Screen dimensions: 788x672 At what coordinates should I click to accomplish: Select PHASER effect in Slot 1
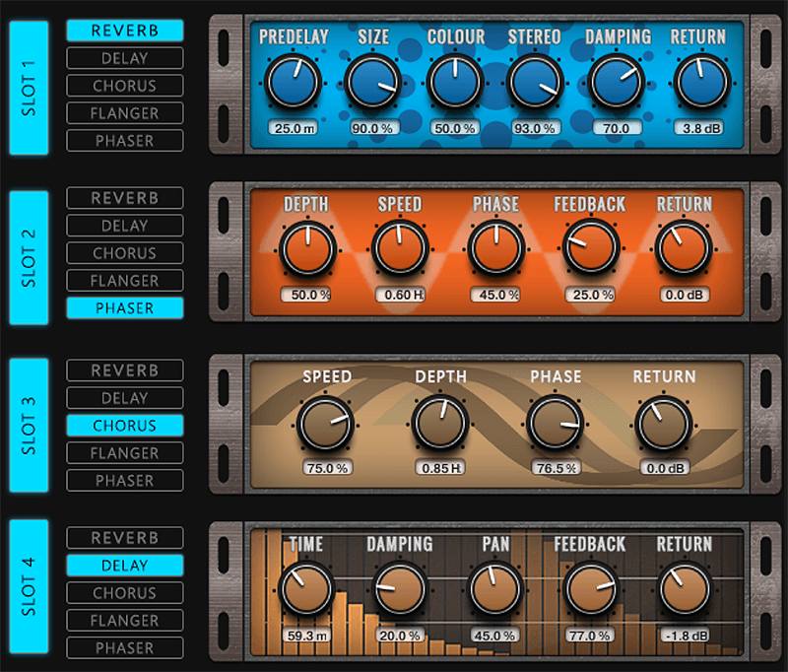(x=125, y=141)
